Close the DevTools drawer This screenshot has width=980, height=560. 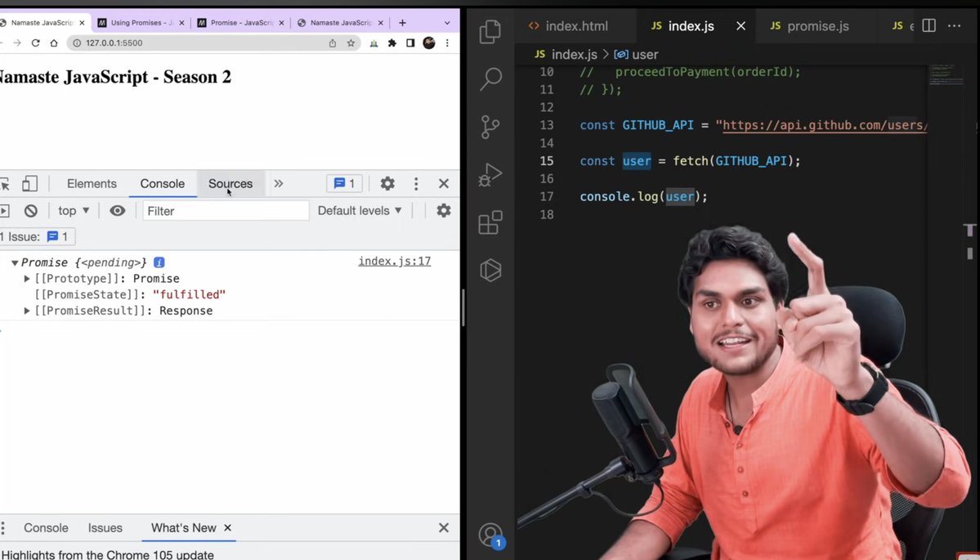444,528
